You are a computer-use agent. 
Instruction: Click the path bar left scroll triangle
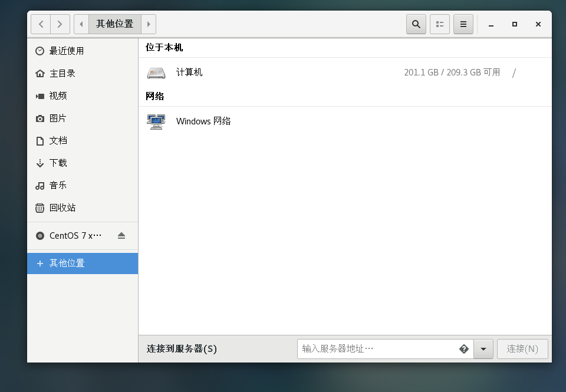tap(81, 24)
